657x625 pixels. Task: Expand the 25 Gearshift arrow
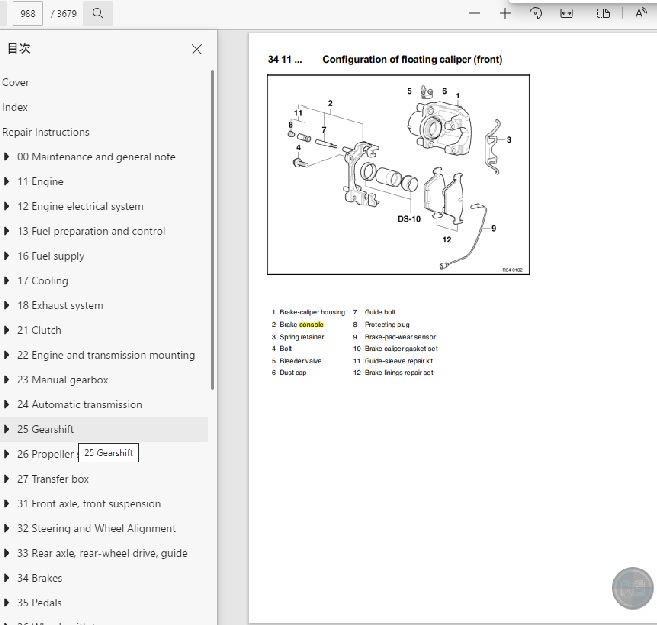6,429
